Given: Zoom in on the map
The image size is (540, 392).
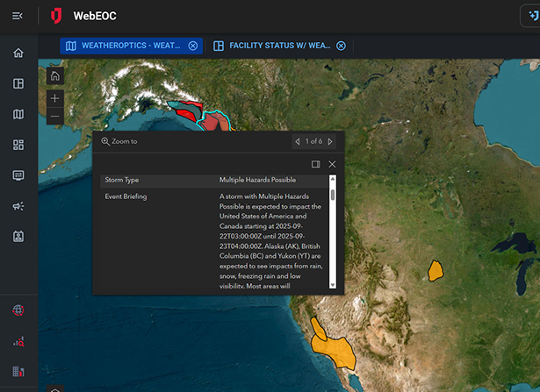Looking at the screenshot, I should pyautogui.click(x=55, y=98).
